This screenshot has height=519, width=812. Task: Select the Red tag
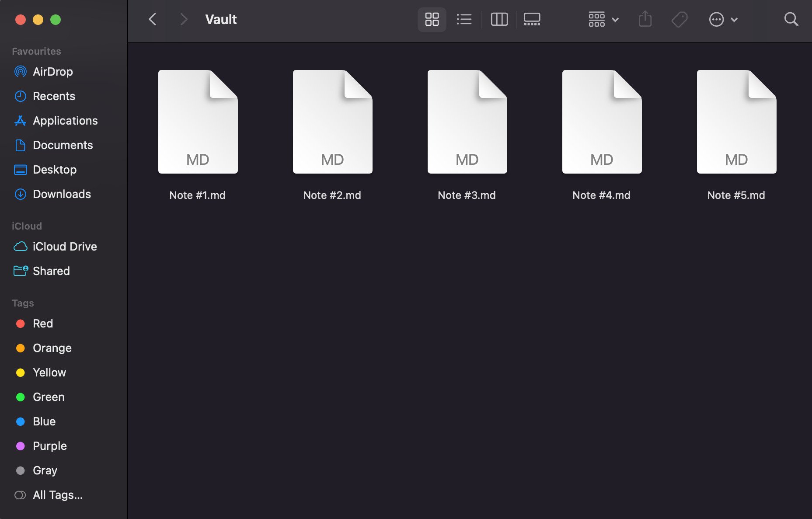(42, 324)
